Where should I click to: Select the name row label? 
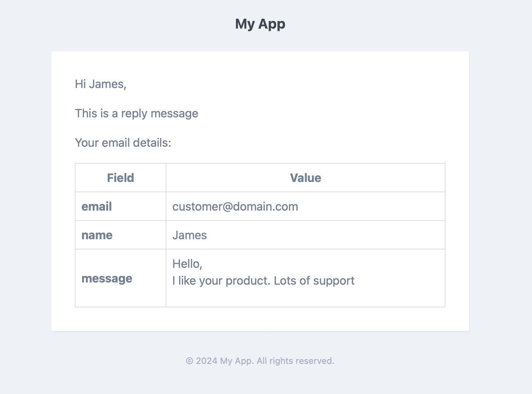(x=97, y=235)
